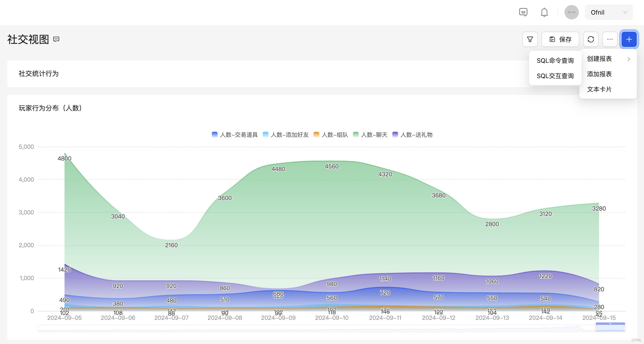Click the refresh dashboard icon
The image size is (644, 344).
[591, 39]
